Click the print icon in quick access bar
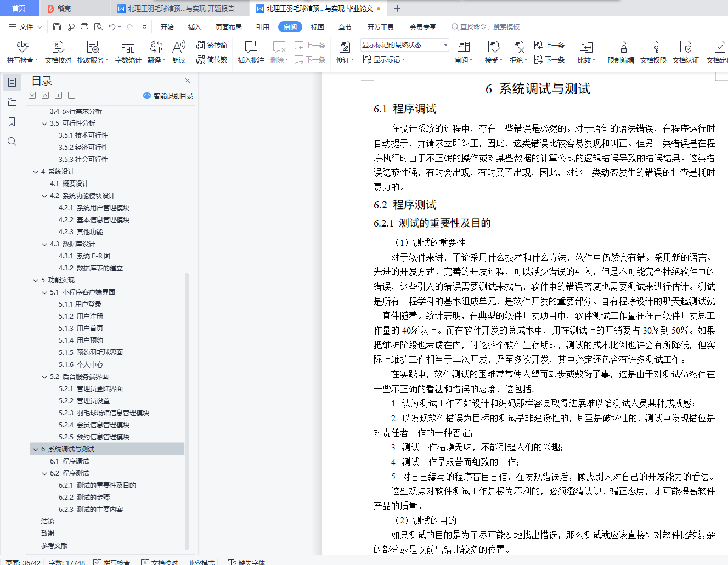 [84, 26]
